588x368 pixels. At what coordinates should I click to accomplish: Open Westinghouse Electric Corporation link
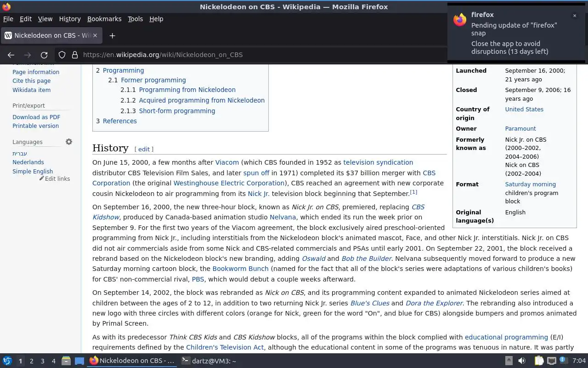tap(229, 183)
